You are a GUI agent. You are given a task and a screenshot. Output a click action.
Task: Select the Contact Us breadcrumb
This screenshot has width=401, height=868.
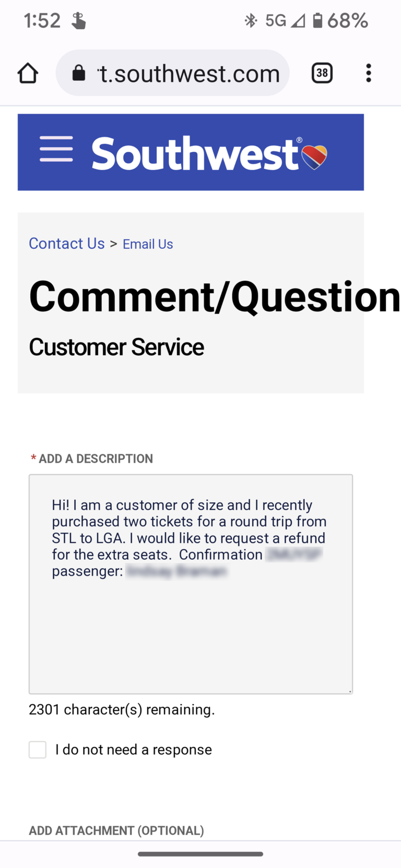(66, 243)
